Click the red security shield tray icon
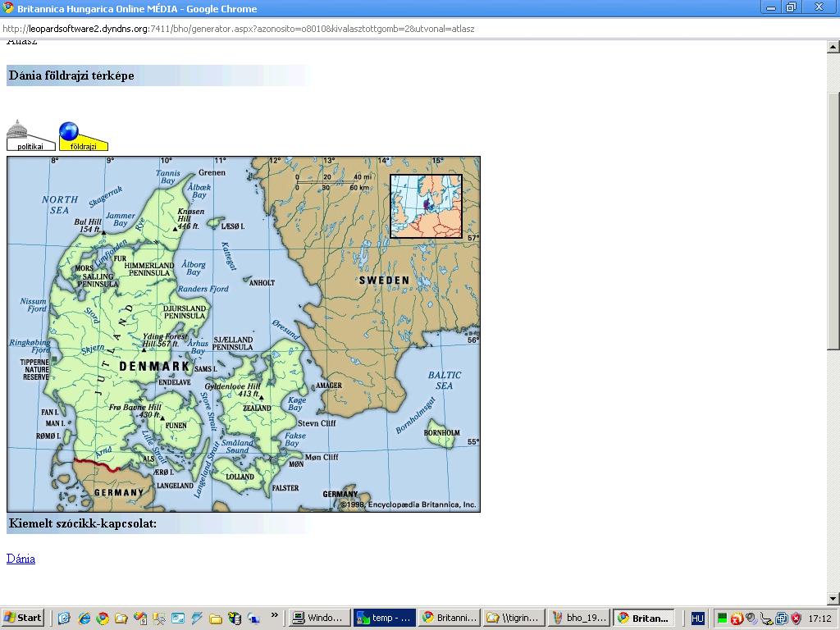Viewport: 840px width, 630px height. (796, 619)
